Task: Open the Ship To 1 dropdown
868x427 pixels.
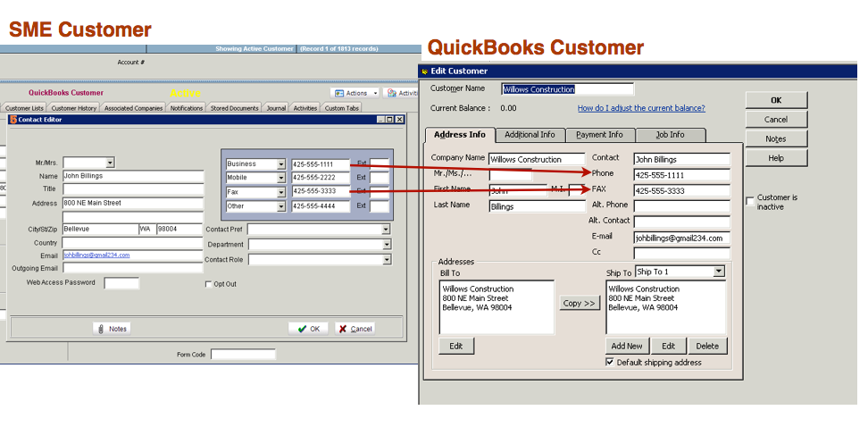Action: tap(719, 272)
